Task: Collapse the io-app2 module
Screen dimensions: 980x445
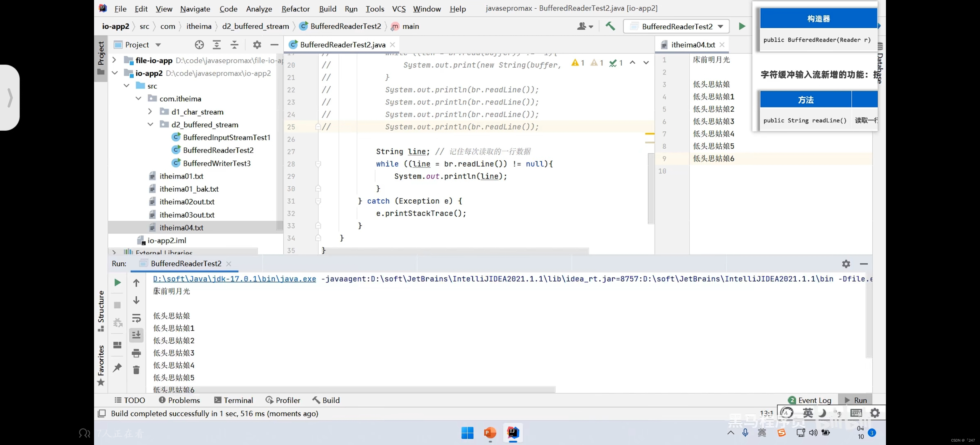Action: click(x=114, y=73)
